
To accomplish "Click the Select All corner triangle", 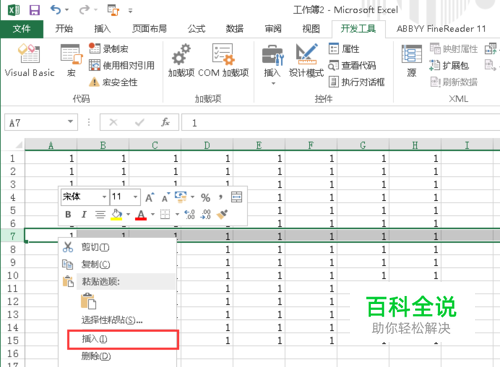I will [x=18, y=145].
